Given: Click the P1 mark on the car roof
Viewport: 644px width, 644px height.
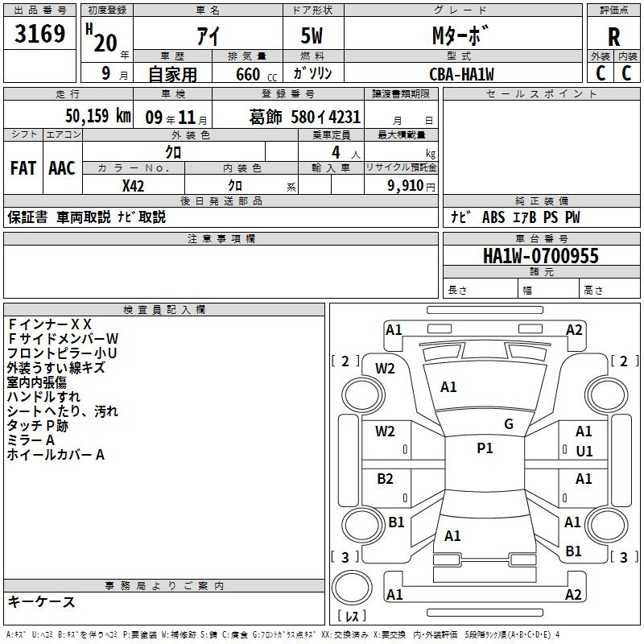Looking at the screenshot, I should coord(485,448).
